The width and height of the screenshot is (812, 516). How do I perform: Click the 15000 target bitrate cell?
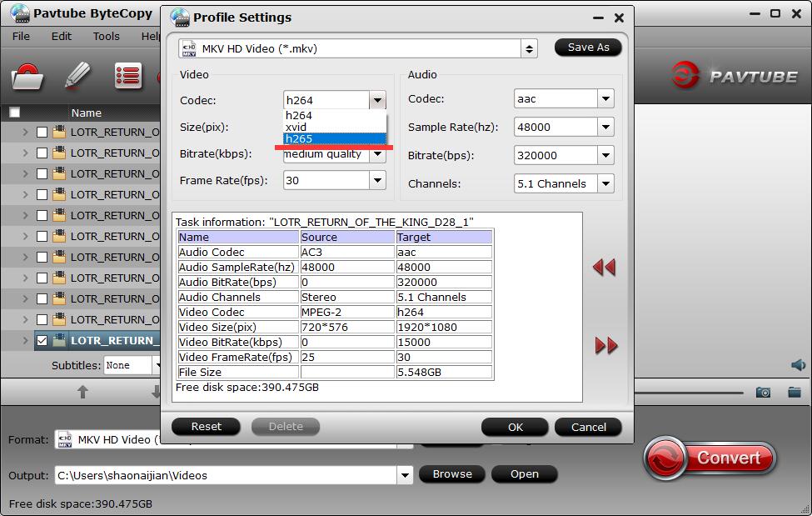click(x=444, y=343)
